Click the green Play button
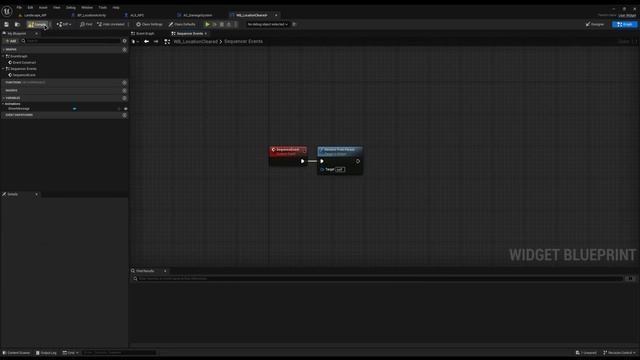Viewport: 640px width, 360px height. tap(207, 24)
